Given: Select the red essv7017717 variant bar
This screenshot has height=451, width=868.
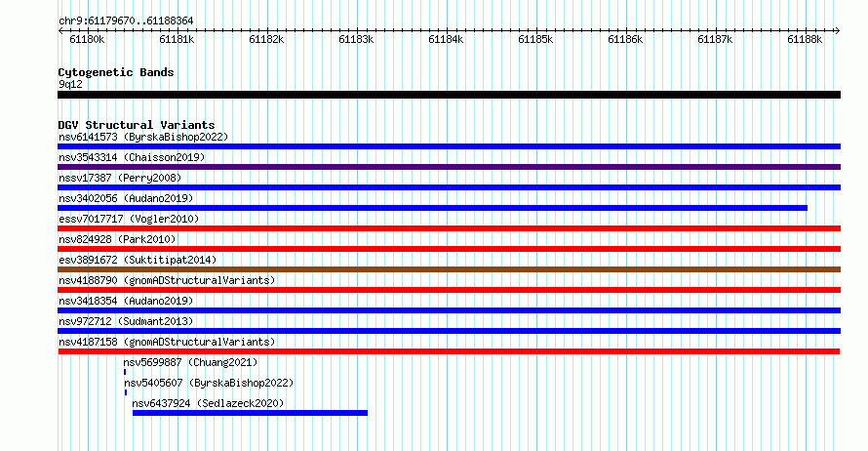Looking at the screenshot, I should (x=449, y=228).
